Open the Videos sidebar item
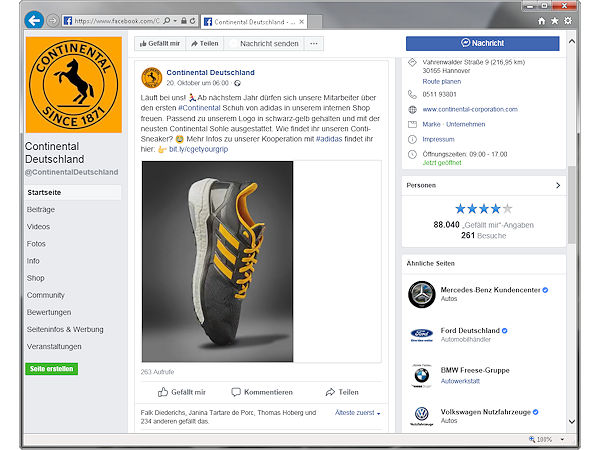The width and height of the screenshot is (600, 450). [38, 227]
